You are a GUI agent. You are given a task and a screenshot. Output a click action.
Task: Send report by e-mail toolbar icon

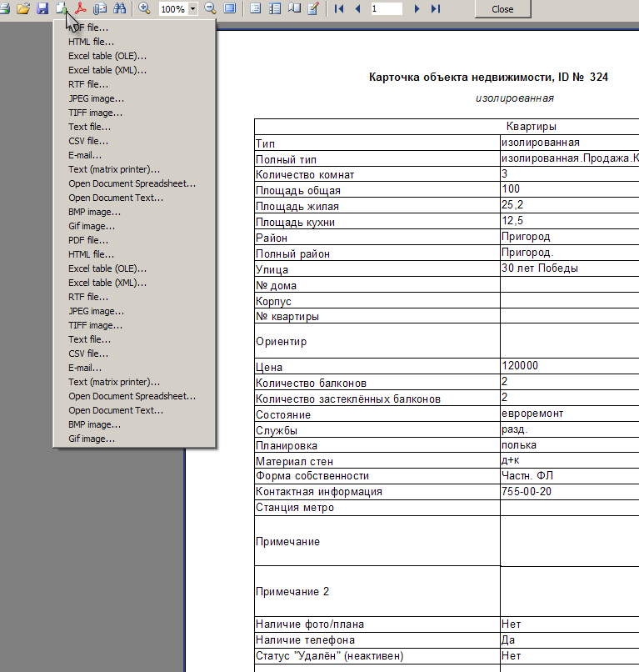[101, 8]
